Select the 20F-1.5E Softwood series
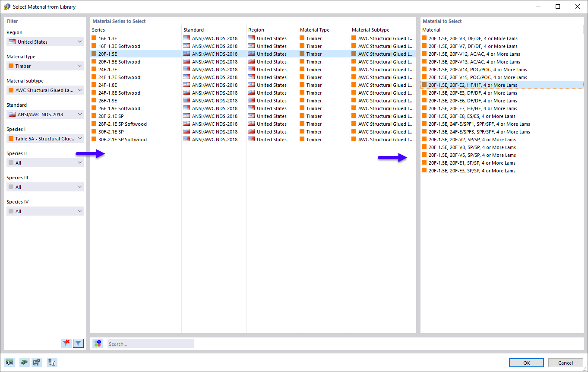The height and width of the screenshot is (372, 588). [x=253, y=62]
